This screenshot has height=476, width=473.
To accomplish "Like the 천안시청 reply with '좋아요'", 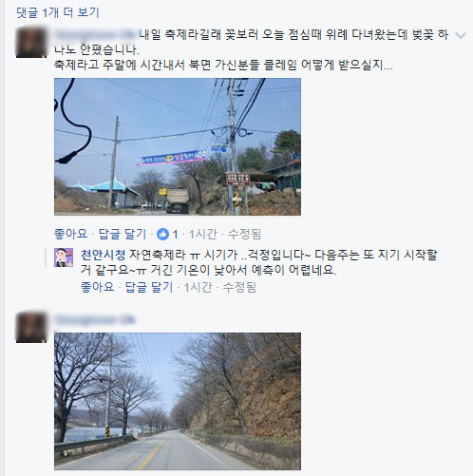I will pos(97,287).
